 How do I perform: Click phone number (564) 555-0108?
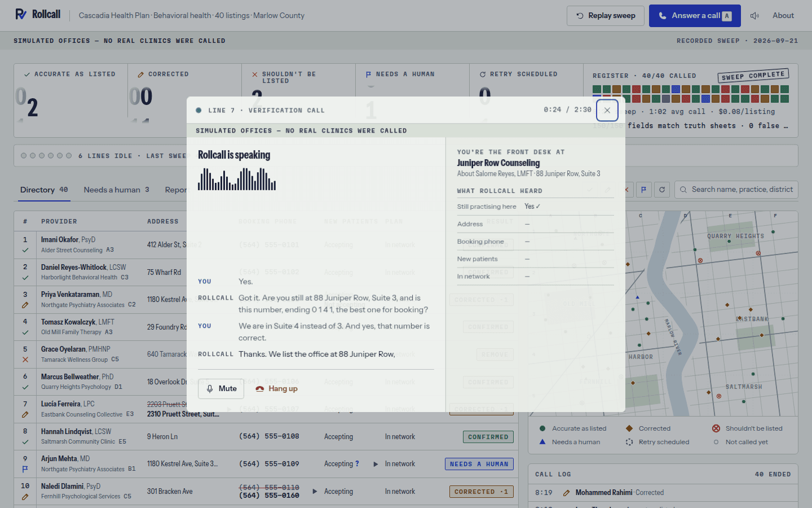click(x=269, y=436)
